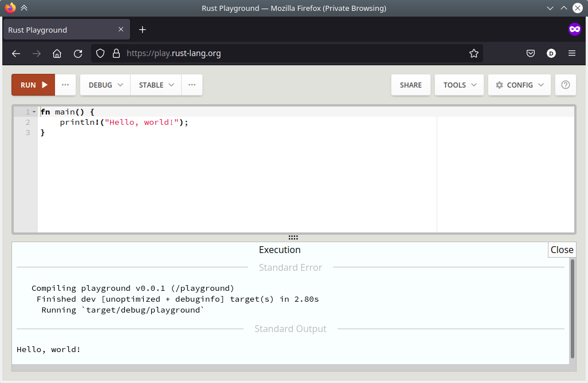Expand the Stable channel dropdown

coord(156,85)
